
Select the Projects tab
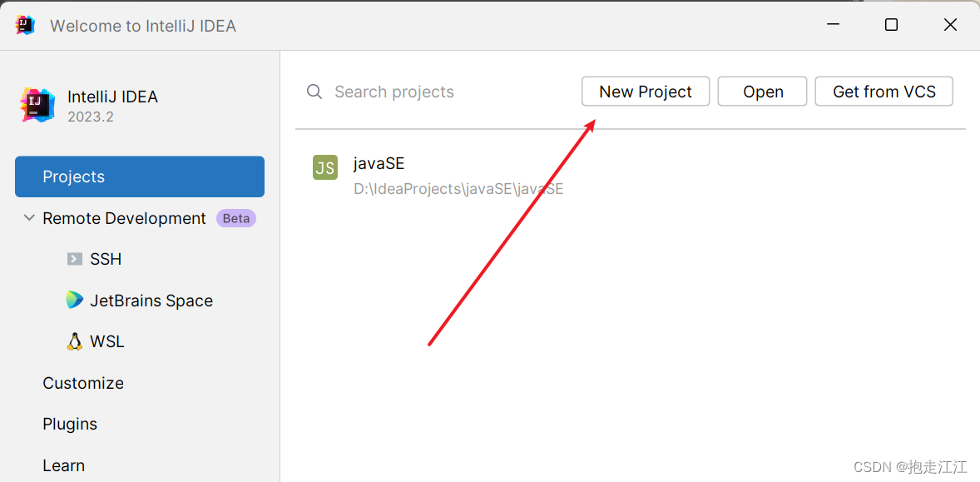coord(140,177)
